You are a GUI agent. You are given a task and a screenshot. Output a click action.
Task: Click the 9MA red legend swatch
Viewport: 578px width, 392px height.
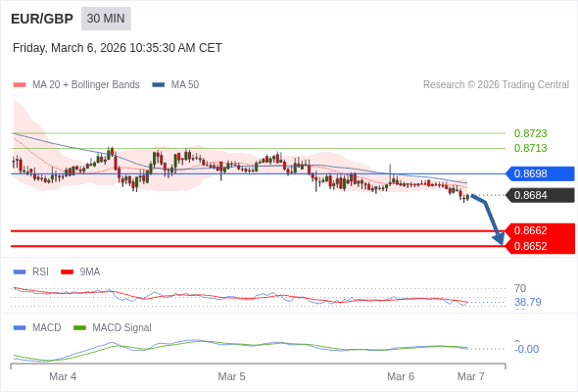click(67, 272)
